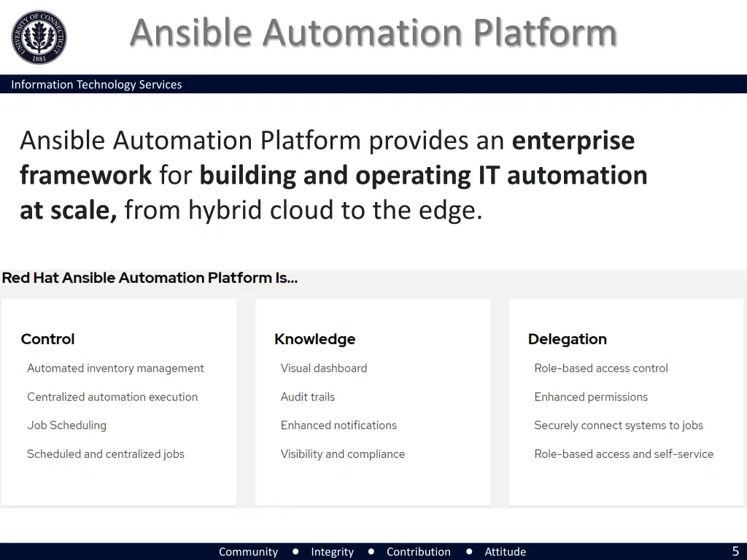Viewport: 747px width, 560px height.
Task: Click the slide number 5 indicator
Action: point(735,551)
